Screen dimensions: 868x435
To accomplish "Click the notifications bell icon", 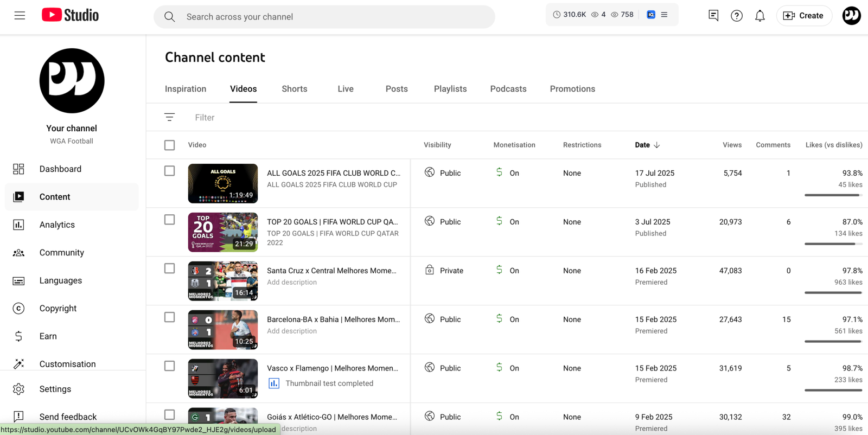I will pyautogui.click(x=759, y=16).
